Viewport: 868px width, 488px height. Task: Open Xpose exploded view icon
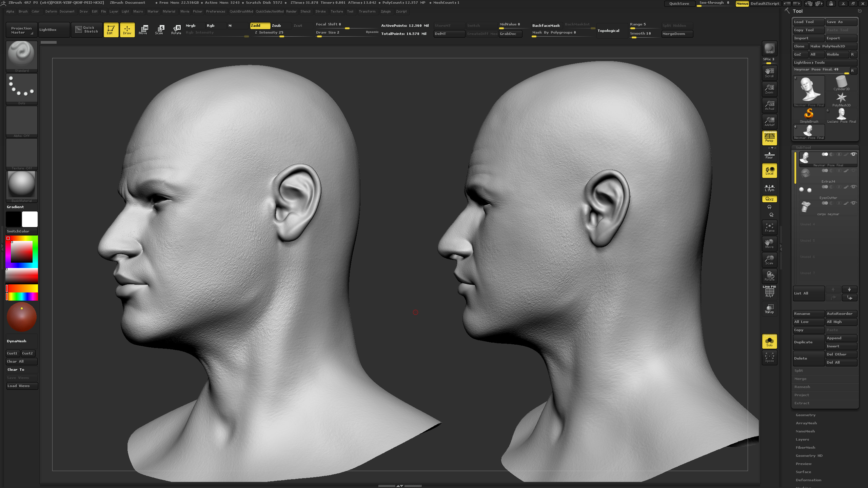pyautogui.click(x=769, y=358)
